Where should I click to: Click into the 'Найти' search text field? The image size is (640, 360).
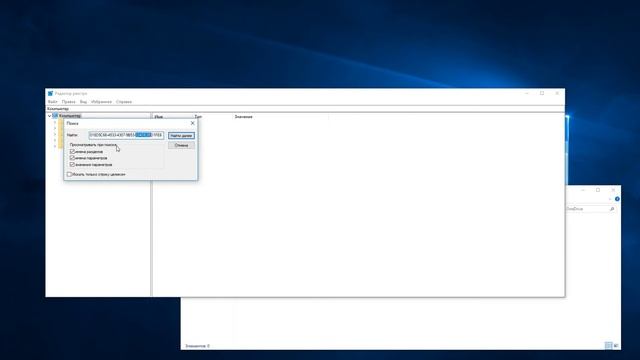click(x=126, y=135)
